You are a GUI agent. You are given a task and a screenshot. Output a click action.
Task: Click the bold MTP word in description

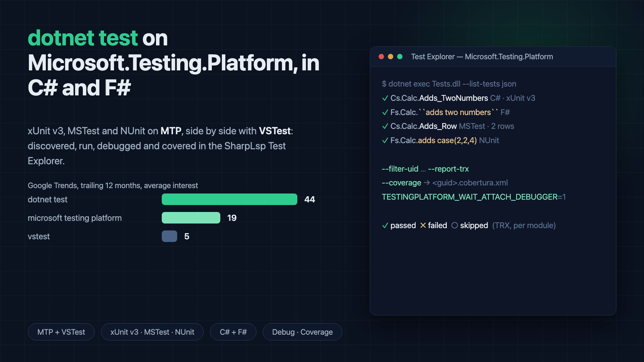[171, 131]
